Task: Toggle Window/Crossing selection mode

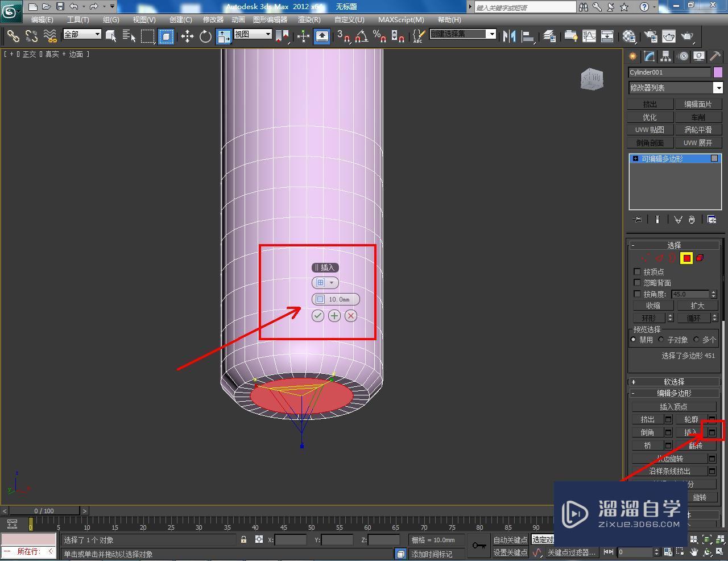Action: point(166,36)
